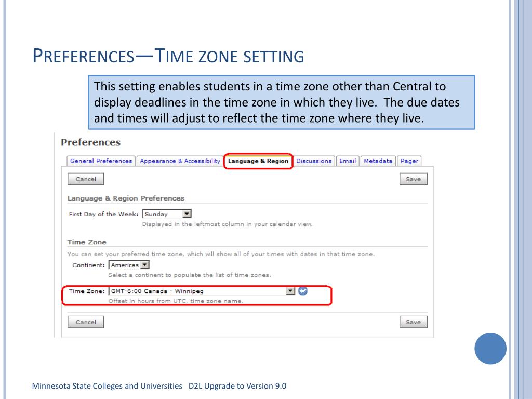The height and width of the screenshot is (399, 532).
Task: Click the top Save button
Action: 413,179
